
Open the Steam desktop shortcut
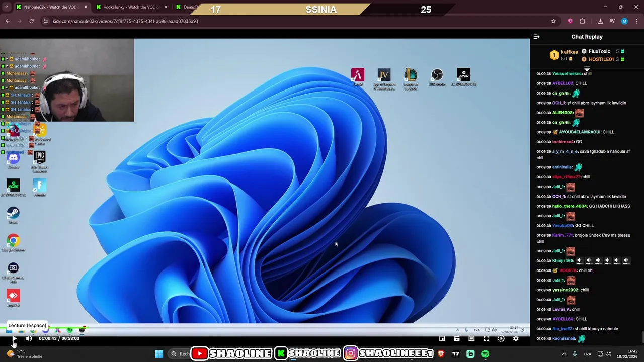[x=13, y=215]
